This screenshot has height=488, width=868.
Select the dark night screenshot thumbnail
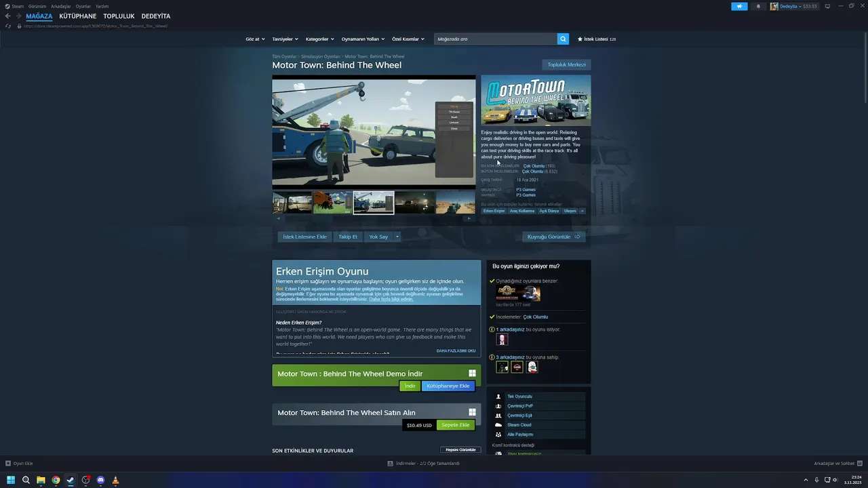click(x=414, y=202)
